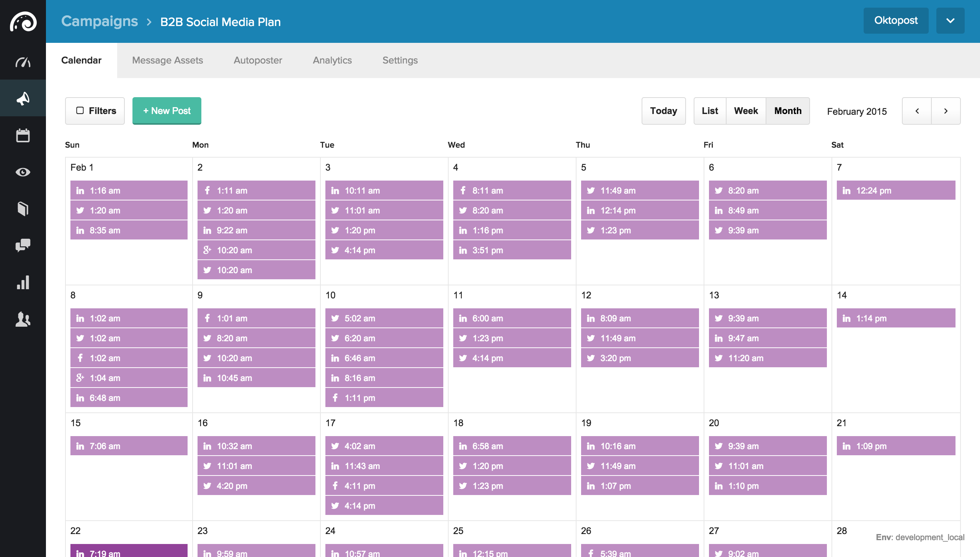Open the calendar icon in sidebar

(x=23, y=135)
